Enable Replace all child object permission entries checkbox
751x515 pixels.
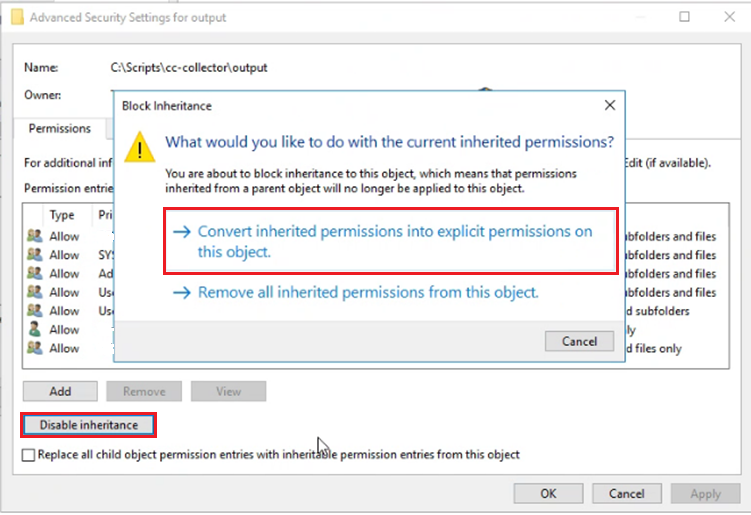[28, 455]
